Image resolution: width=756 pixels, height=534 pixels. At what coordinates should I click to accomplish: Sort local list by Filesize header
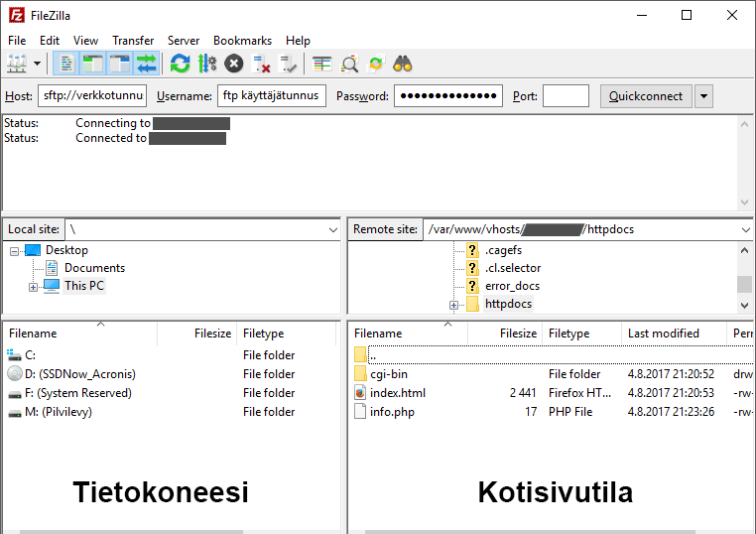click(x=197, y=334)
